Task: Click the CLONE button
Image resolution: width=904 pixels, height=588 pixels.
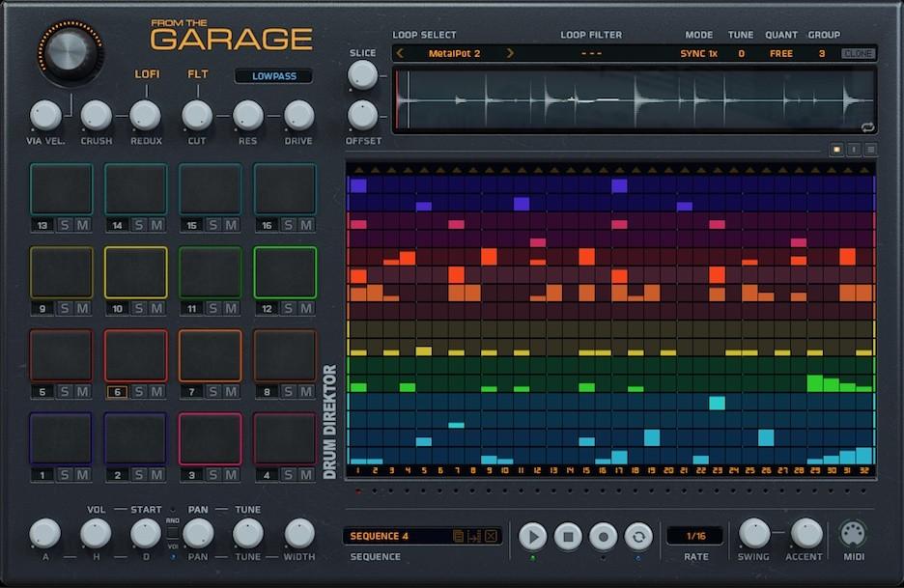Action: [x=858, y=54]
